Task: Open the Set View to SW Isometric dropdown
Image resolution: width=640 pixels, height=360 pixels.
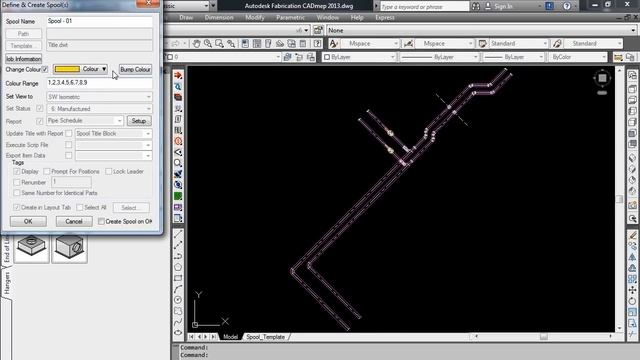Action: point(99,97)
